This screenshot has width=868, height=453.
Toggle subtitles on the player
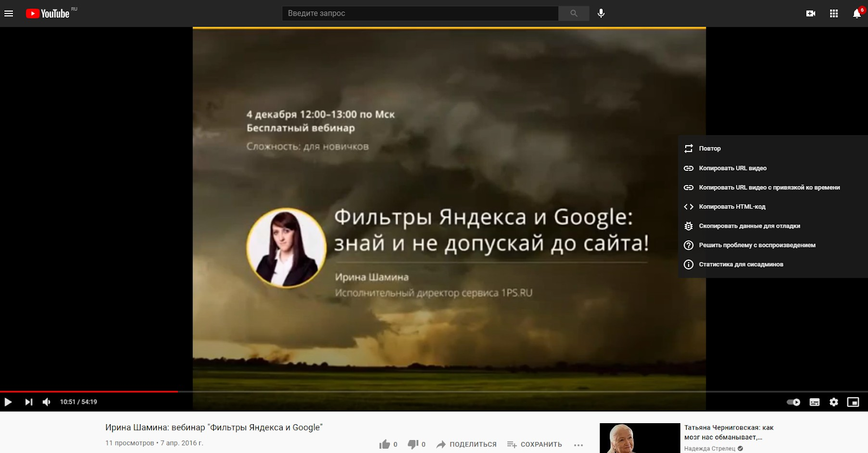tap(814, 402)
